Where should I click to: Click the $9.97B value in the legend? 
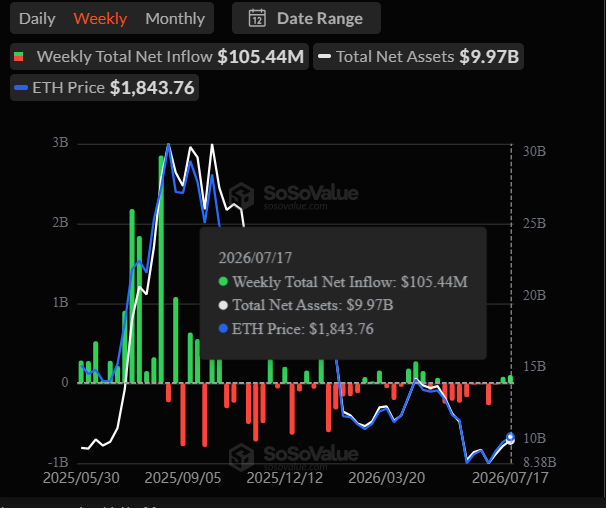tap(489, 56)
